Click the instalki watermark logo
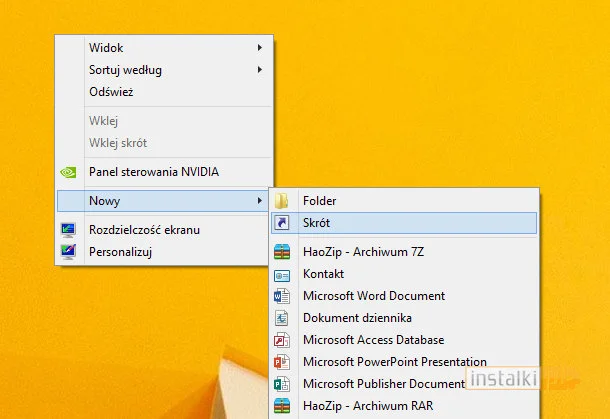This screenshot has height=419, width=610. [x=505, y=379]
